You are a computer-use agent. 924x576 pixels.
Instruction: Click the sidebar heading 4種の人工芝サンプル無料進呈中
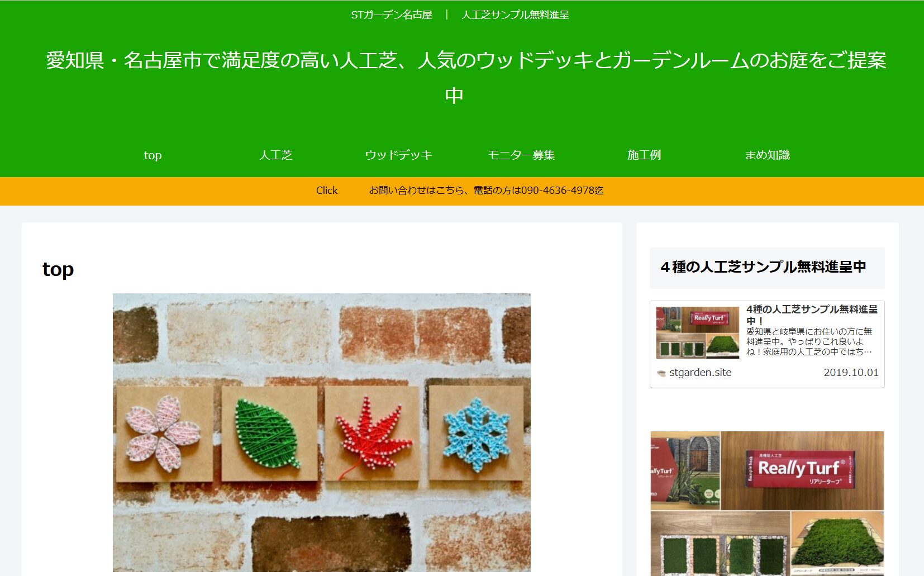(x=764, y=267)
